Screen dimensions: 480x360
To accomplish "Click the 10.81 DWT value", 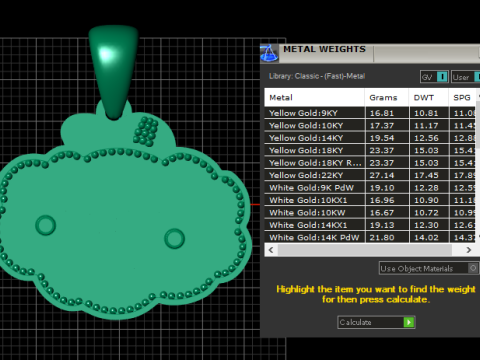I will (x=426, y=113).
